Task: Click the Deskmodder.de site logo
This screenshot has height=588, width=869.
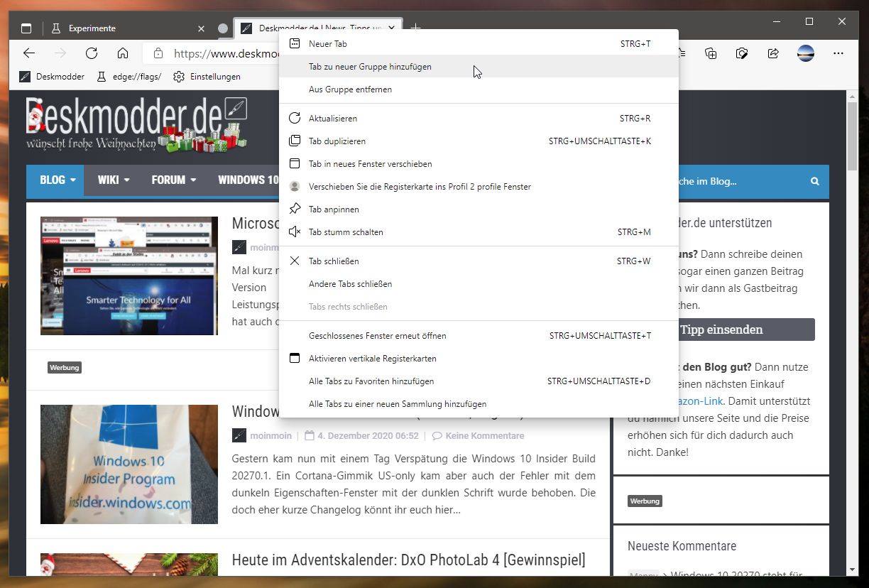Action: click(137, 124)
